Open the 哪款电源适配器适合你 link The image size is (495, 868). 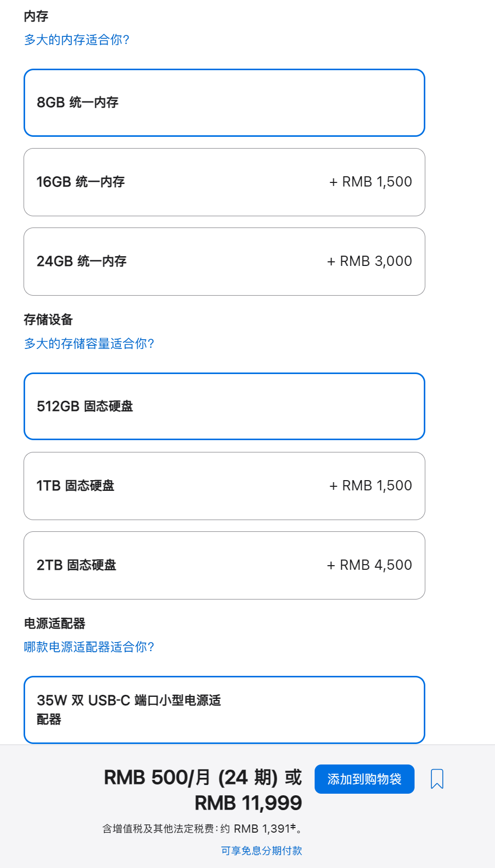(x=89, y=647)
